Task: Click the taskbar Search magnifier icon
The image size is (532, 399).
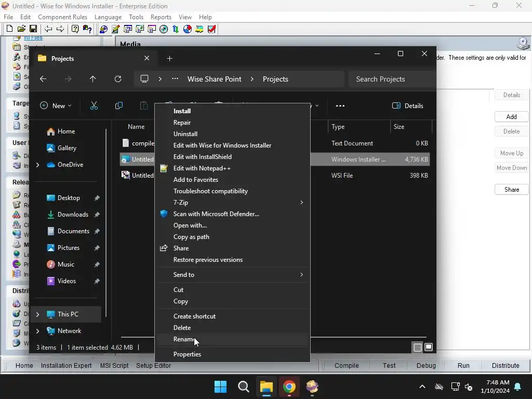Action: point(244,387)
